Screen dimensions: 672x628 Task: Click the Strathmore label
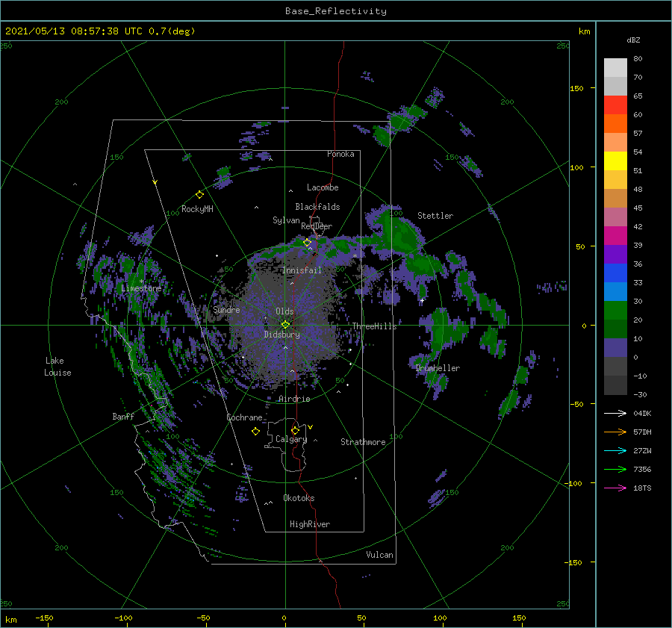[363, 442]
